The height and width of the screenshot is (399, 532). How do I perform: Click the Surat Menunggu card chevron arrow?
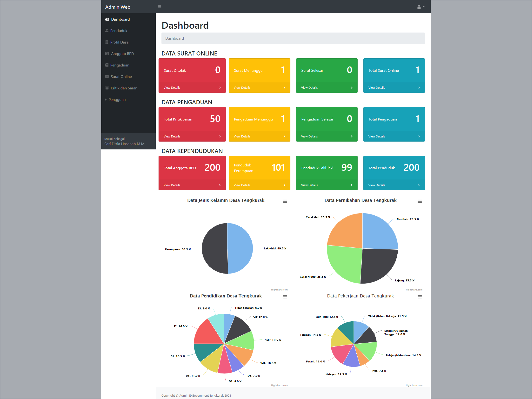pos(285,88)
